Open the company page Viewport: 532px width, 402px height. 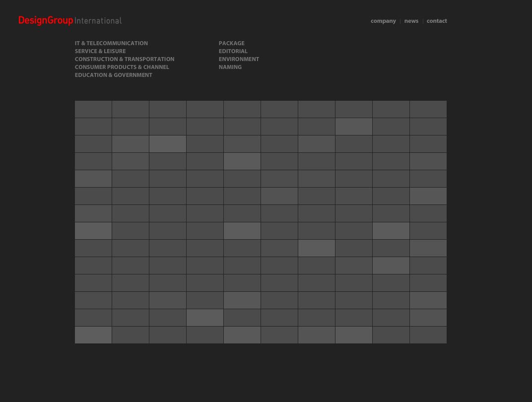tap(383, 21)
